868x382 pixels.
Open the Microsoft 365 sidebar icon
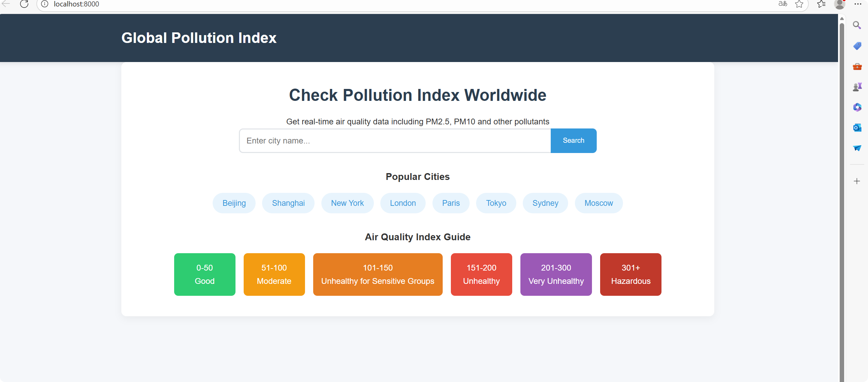[857, 107]
